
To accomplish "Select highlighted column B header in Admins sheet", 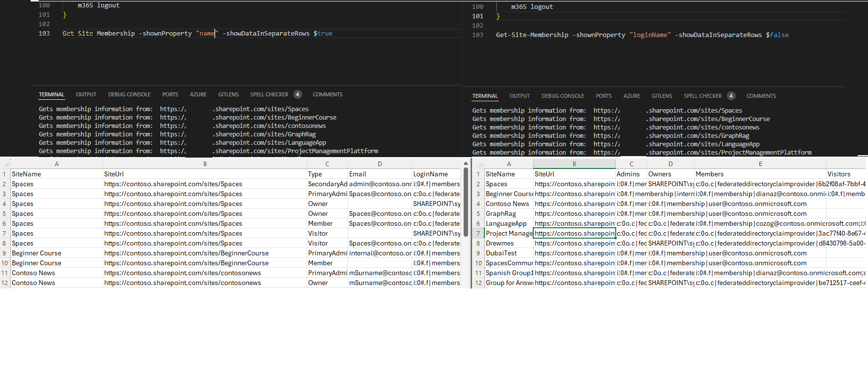I will (574, 164).
